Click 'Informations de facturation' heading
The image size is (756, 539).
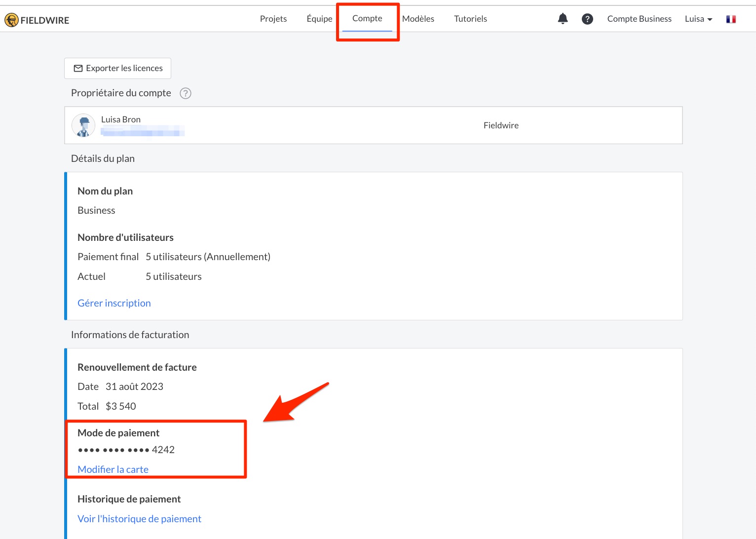coord(130,335)
